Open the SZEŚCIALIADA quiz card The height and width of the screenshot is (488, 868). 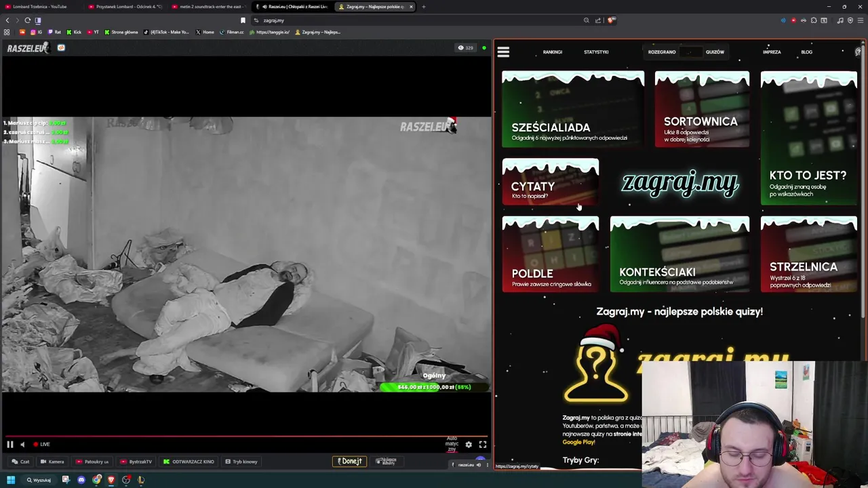pos(573,108)
